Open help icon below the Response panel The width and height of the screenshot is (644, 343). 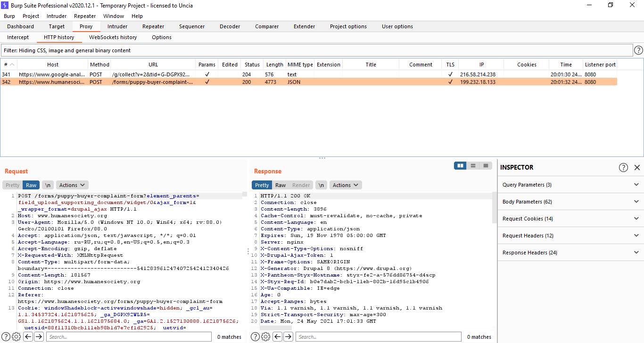255,336
